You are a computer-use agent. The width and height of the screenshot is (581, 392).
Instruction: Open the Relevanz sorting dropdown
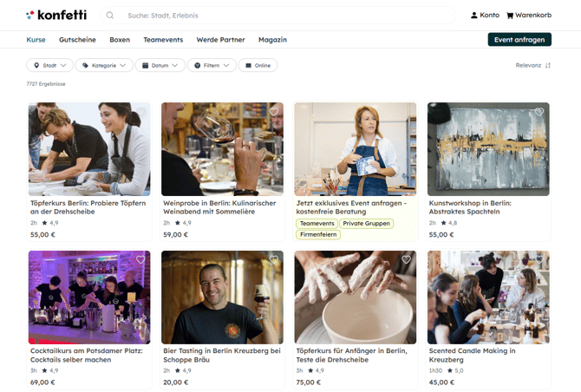pyautogui.click(x=532, y=65)
